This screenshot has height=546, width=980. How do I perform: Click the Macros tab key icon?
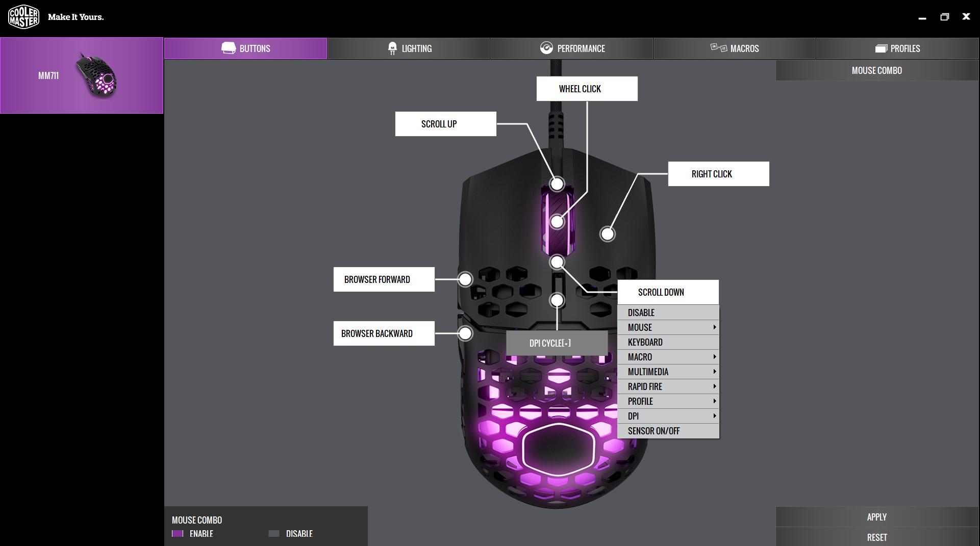coord(719,48)
